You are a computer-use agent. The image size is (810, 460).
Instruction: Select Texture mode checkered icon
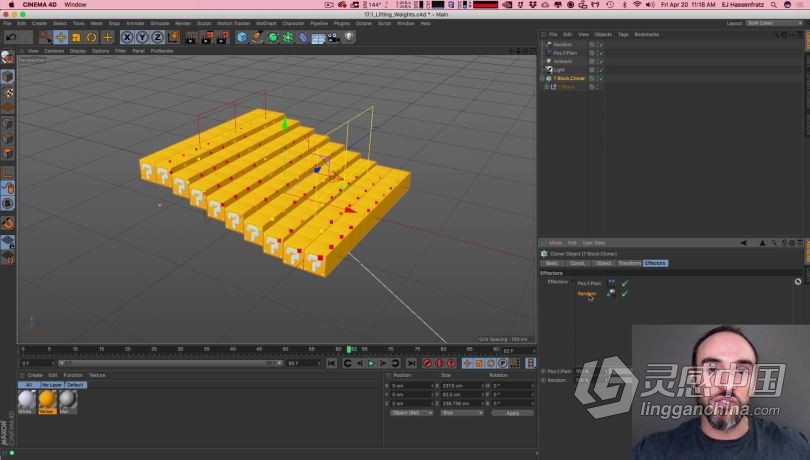point(8,93)
